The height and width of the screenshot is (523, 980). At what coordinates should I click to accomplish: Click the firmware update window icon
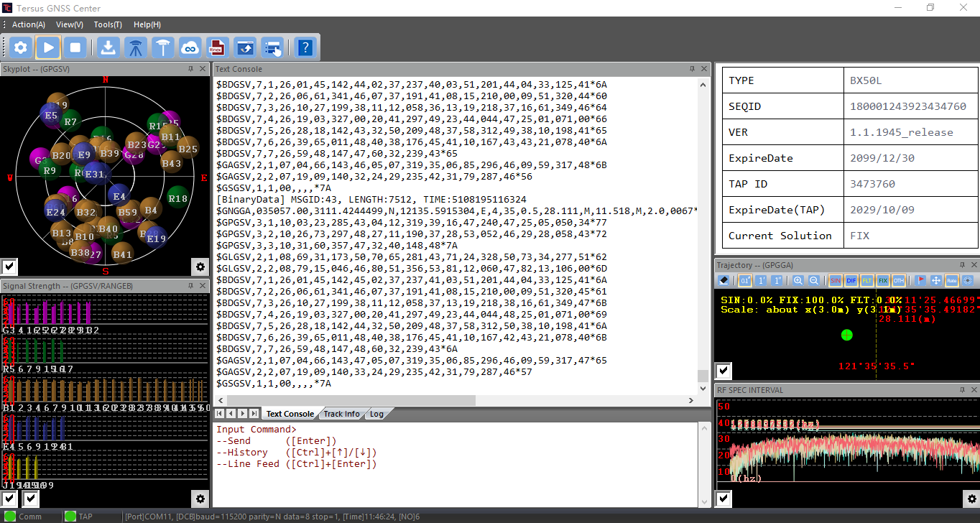(x=245, y=48)
